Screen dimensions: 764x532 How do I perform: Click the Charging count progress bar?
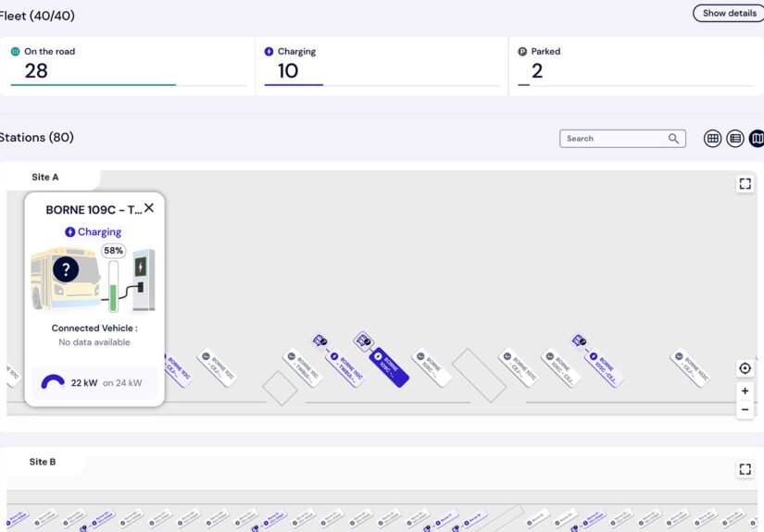coord(382,85)
